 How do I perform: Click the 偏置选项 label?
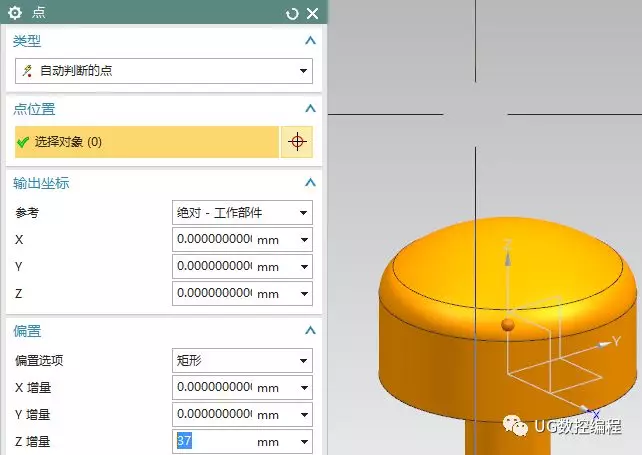(x=39, y=361)
